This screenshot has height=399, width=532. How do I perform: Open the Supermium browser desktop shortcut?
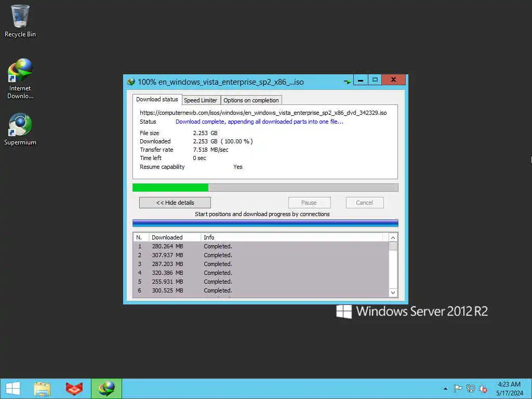(x=20, y=129)
